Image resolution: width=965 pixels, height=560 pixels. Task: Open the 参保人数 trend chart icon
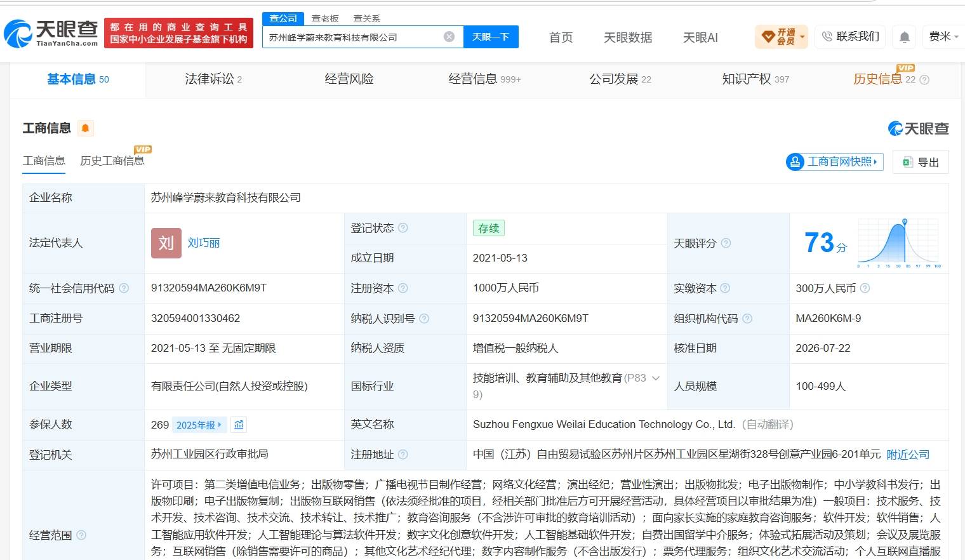pos(239,425)
